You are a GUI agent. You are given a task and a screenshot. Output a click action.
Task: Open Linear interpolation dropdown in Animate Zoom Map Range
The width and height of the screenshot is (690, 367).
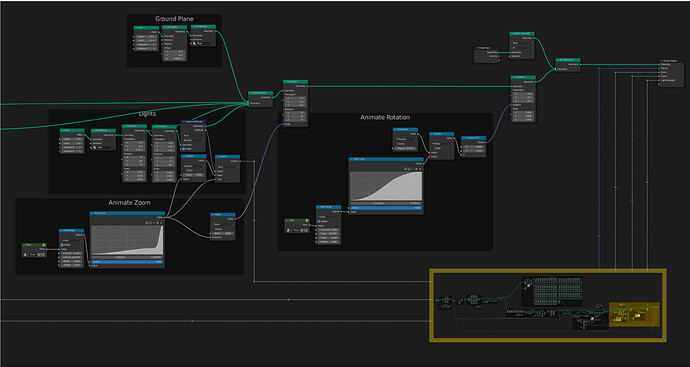pyautogui.click(x=72, y=240)
